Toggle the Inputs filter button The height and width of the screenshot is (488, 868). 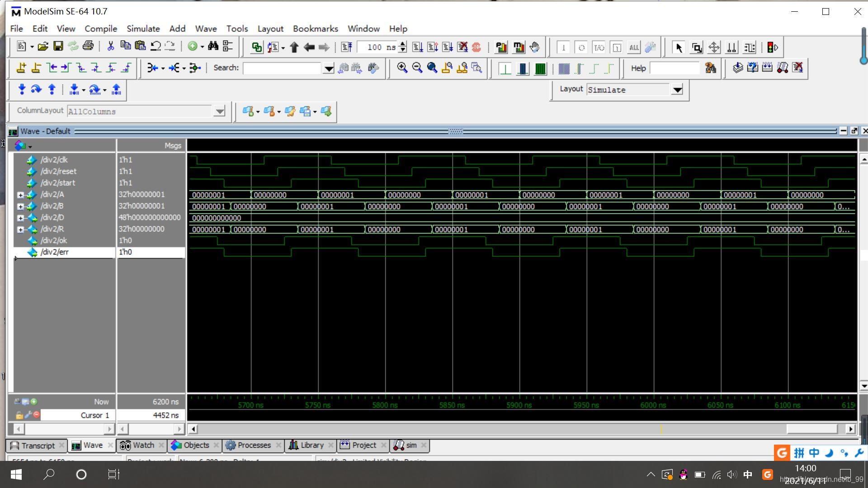coord(563,47)
